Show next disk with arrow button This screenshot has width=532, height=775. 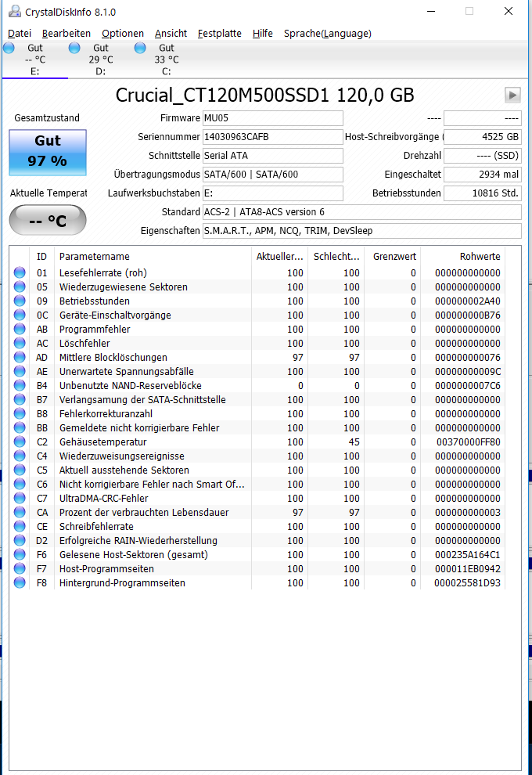tap(512, 95)
